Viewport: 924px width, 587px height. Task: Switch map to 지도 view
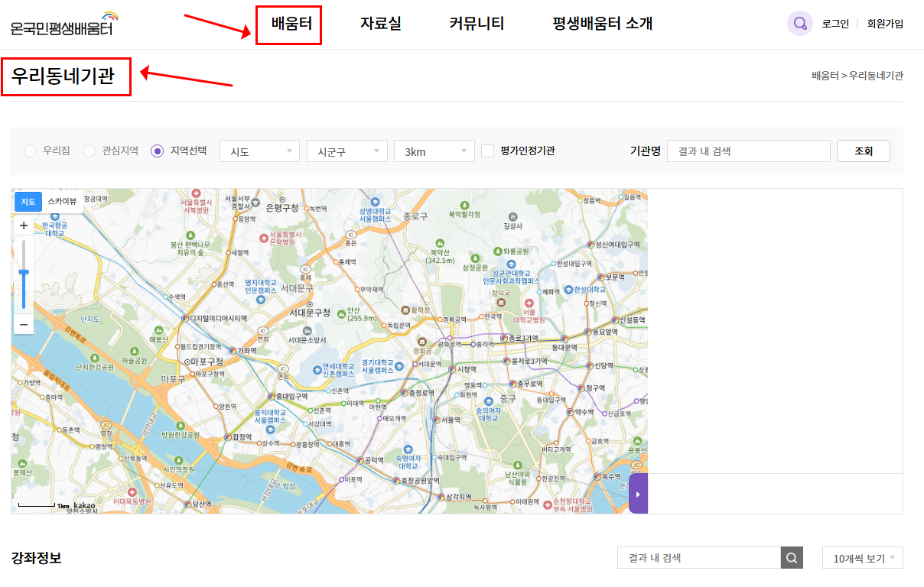[x=28, y=202]
